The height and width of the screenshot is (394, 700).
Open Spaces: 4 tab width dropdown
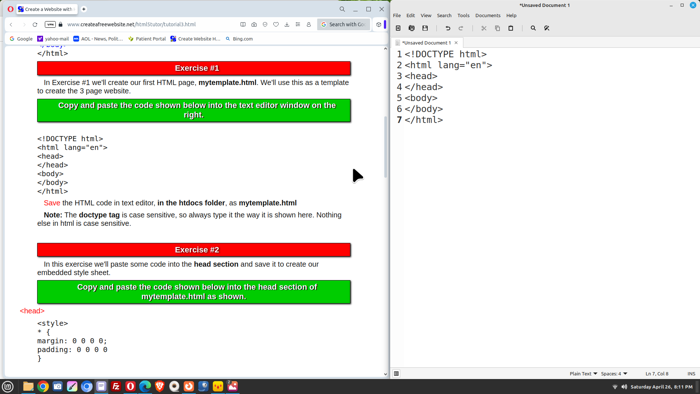(614, 373)
